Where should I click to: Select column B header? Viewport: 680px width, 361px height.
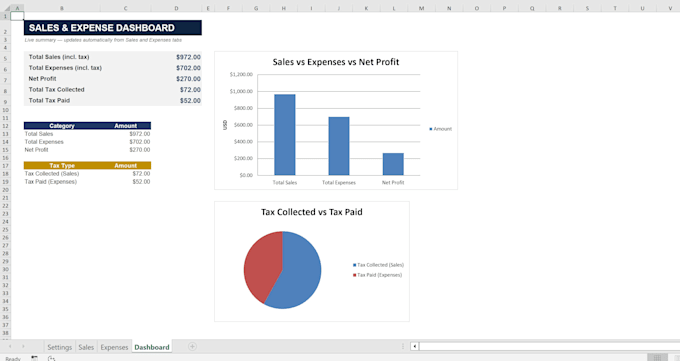pos(62,8)
